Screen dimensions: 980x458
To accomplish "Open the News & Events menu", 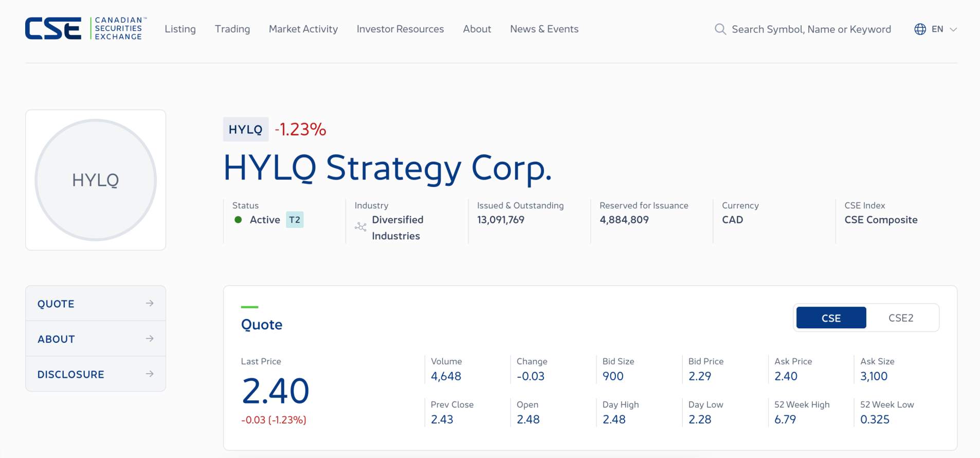I will 544,29.
